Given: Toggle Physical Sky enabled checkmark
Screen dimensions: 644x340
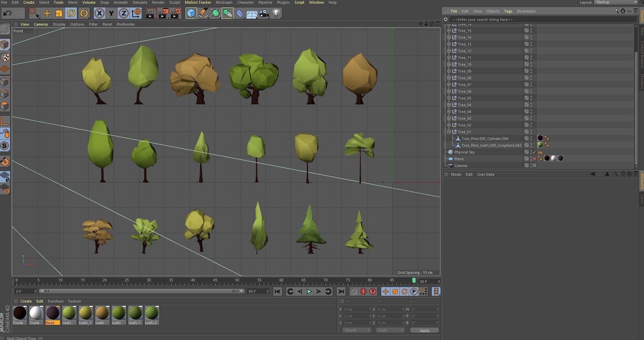Looking at the screenshot, I should (534, 152).
